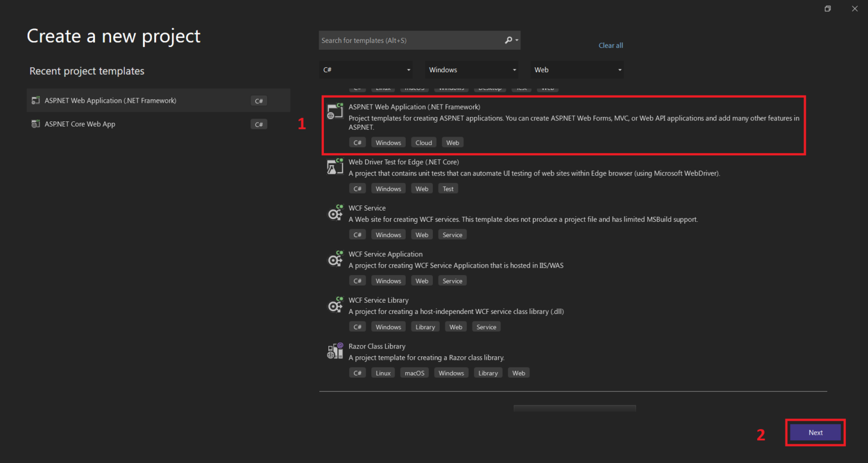Filter by the Test tag

pyautogui.click(x=448, y=188)
